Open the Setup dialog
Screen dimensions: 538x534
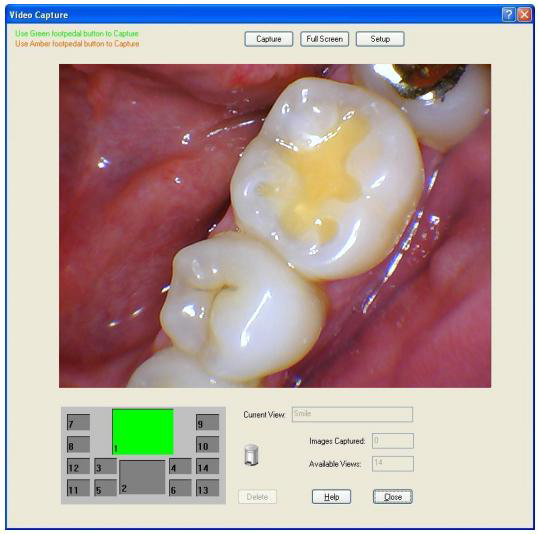(380, 39)
